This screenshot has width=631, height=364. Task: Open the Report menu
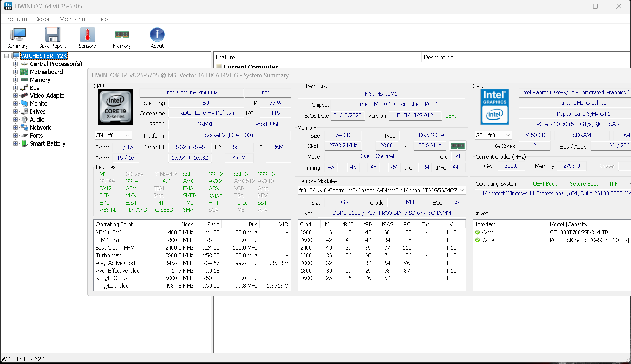[43, 19]
